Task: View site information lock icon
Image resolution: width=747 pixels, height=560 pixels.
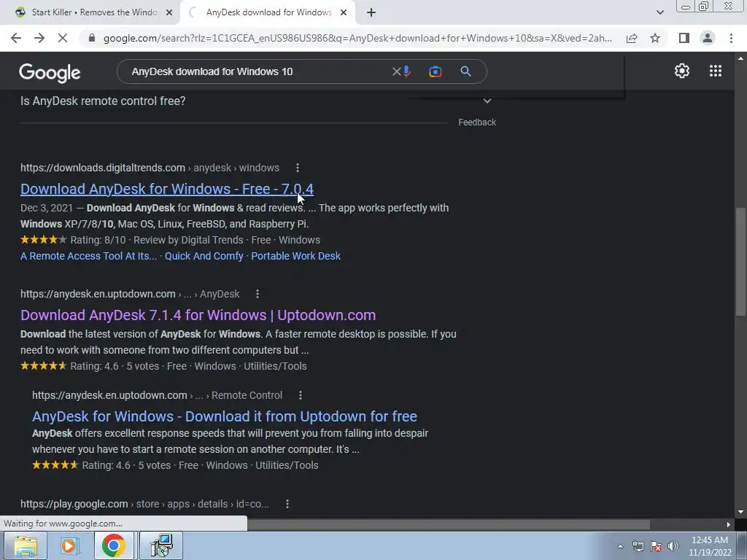Action: [92, 38]
